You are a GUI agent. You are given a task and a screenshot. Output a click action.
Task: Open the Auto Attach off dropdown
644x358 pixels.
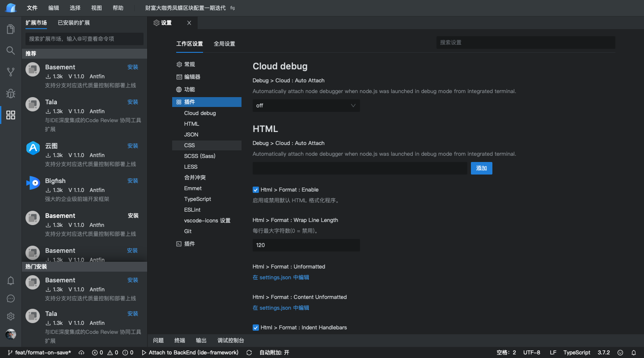tap(306, 106)
